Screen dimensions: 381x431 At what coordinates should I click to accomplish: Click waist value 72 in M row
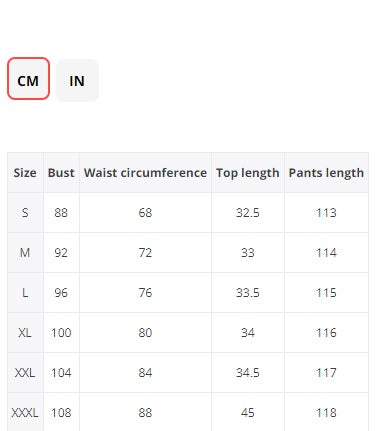[145, 253]
